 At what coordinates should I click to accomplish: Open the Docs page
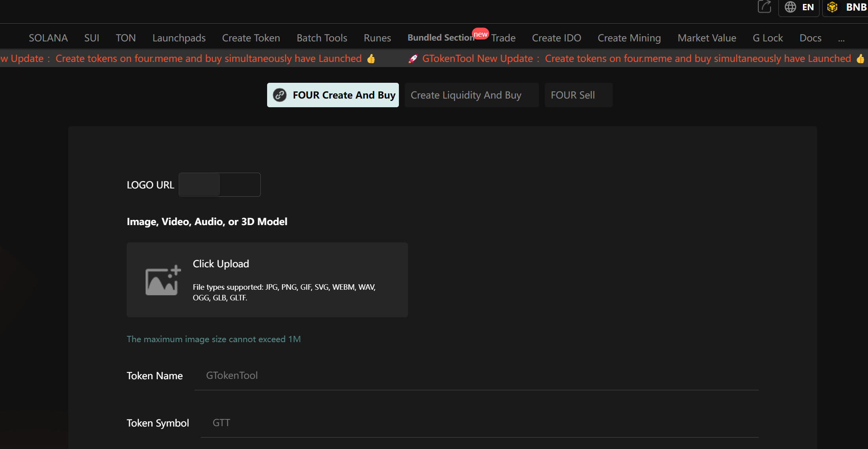click(x=810, y=38)
